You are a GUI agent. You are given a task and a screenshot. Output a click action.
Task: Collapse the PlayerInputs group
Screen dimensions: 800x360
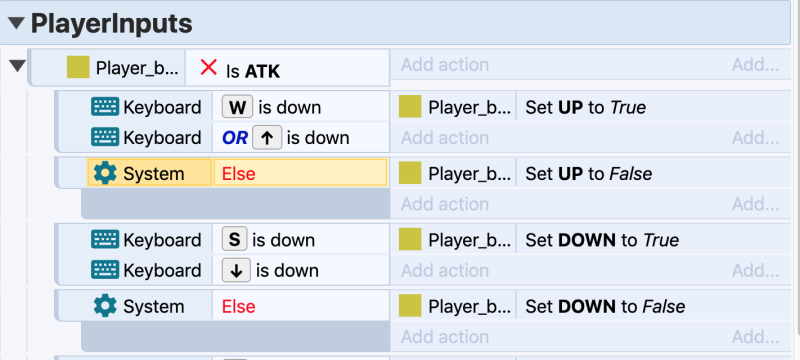click(x=16, y=22)
